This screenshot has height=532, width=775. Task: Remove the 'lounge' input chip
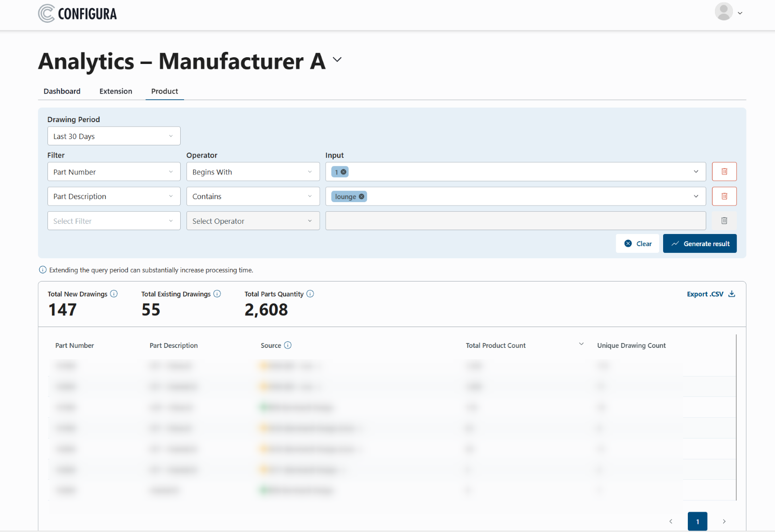click(x=361, y=197)
